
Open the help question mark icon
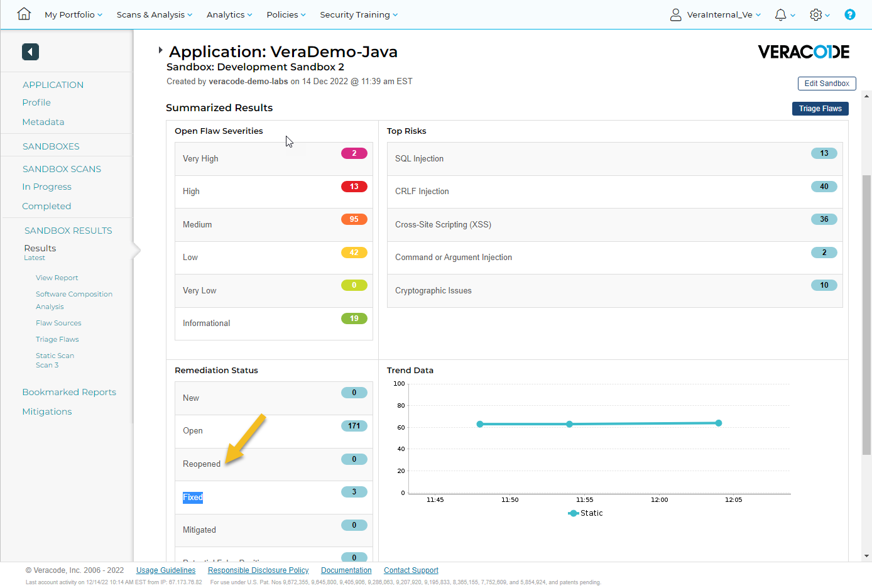850,14
